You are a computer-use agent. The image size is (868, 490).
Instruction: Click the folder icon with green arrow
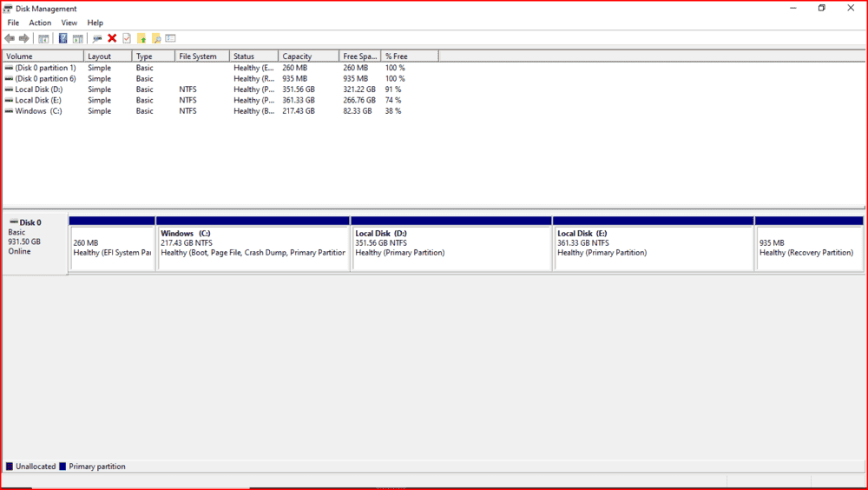(141, 38)
